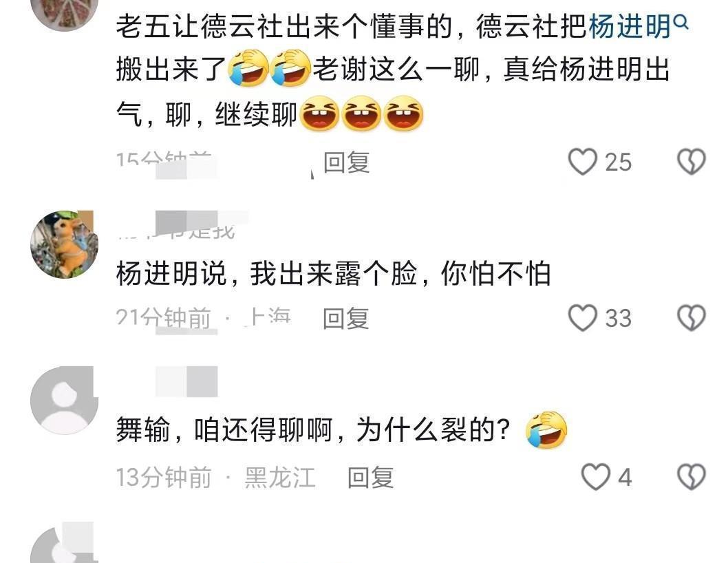Image resolution: width=728 pixels, height=563 pixels.
Task: Dislike the comment with 25 likes
Action: [x=692, y=162]
